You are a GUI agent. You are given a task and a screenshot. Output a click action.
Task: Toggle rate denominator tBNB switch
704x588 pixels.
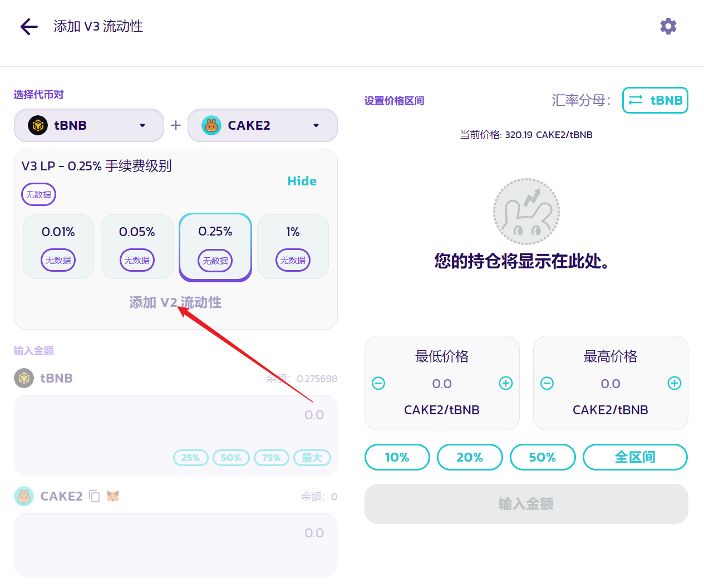click(654, 100)
